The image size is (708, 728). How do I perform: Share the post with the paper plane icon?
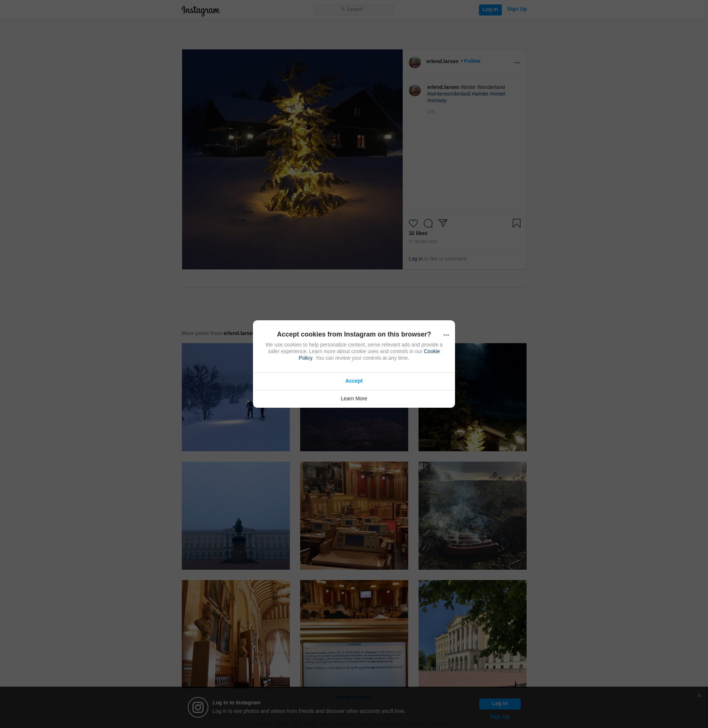(442, 223)
